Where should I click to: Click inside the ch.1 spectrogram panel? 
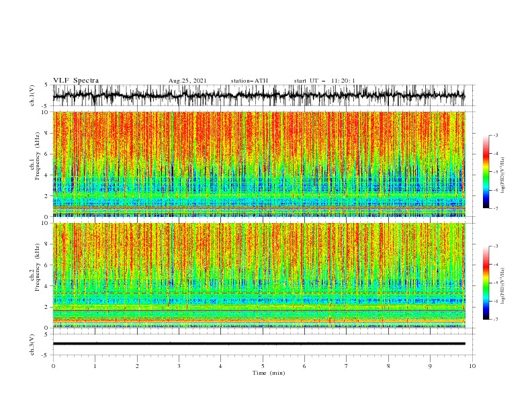coord(259,164)
